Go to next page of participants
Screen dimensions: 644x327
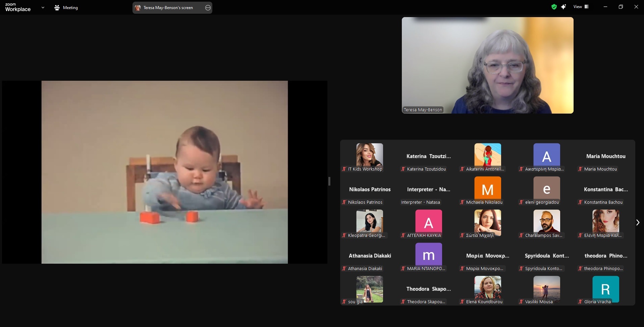click(638, 222)
